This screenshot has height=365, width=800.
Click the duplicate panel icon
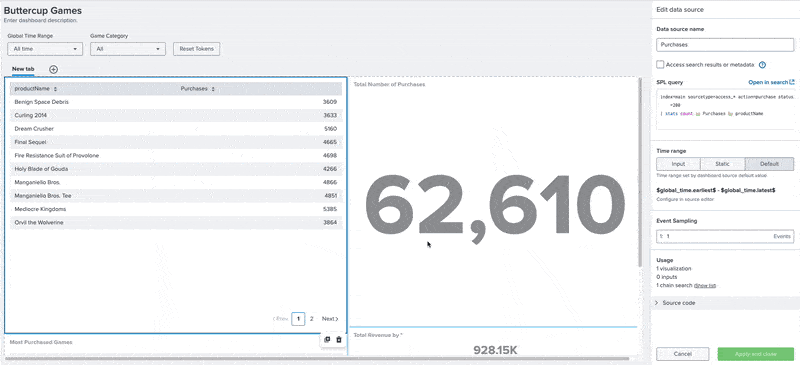[328, 340]
